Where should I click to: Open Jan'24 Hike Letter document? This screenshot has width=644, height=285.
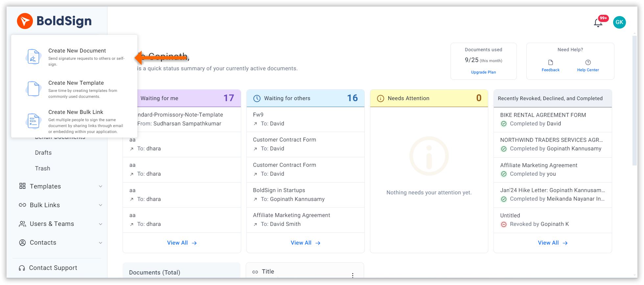(x=553, y=195)
